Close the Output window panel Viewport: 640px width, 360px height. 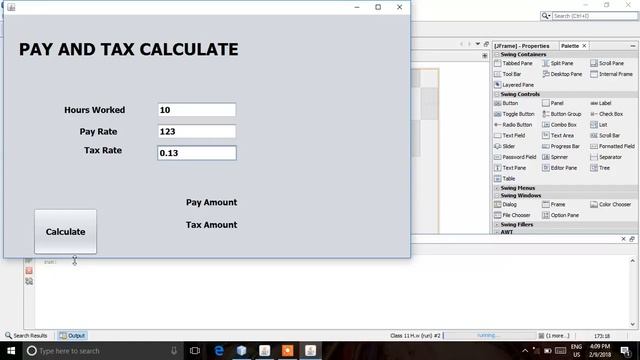pos(623,239)
